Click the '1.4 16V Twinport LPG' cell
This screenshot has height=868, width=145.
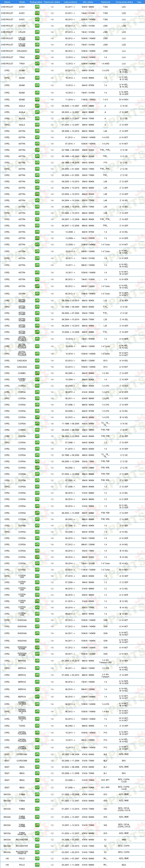coord(105,661)
